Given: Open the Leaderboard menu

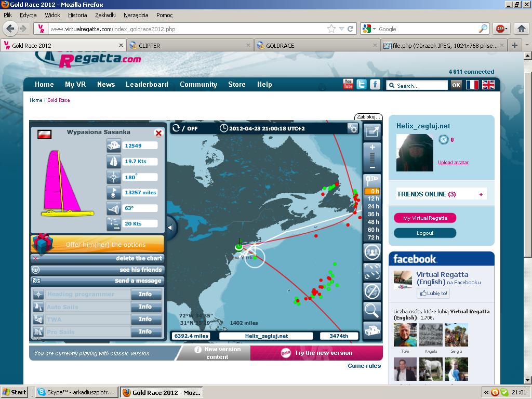Looking at the screenshot, I should pos(147,84).
